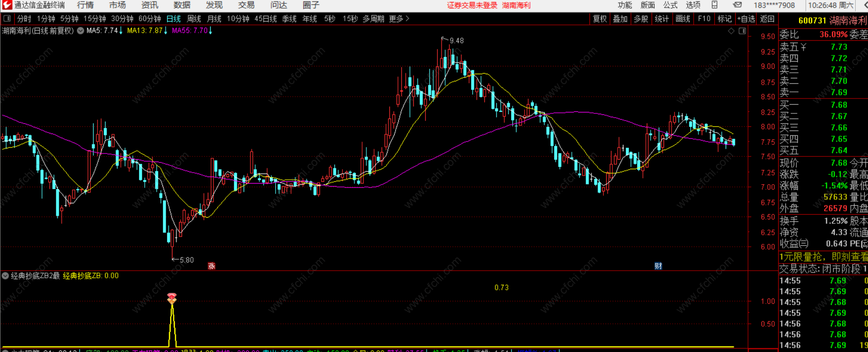Image resolution: width=868 pixels, height=352 pixels.
Task: Click the 600731 湖南海利 stock header
Action: [x=832, y=21]
